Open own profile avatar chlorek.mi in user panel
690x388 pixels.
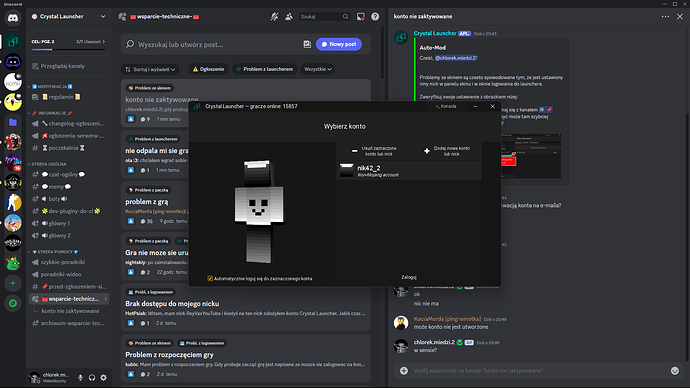click(x=34, y=377)
